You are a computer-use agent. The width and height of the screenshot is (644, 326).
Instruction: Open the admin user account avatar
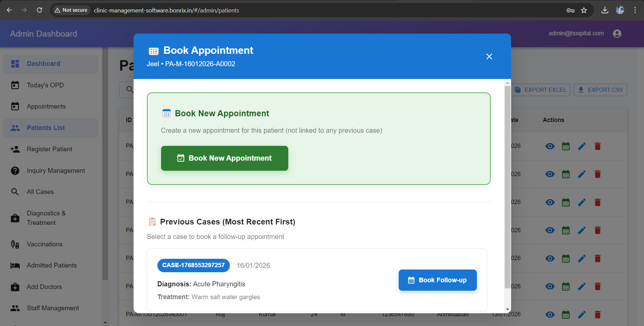tap(617, 34)
